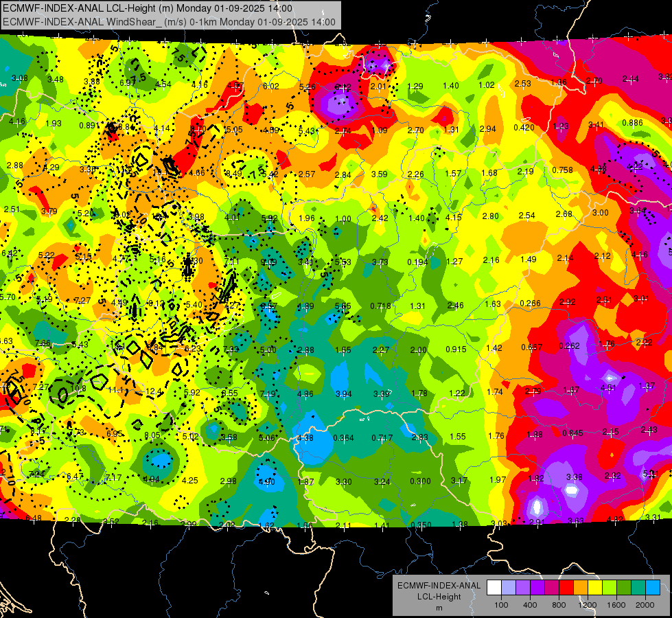Click the wind shear value 1.68
This screenshot has height=618, width=672.
pos(489,172)
